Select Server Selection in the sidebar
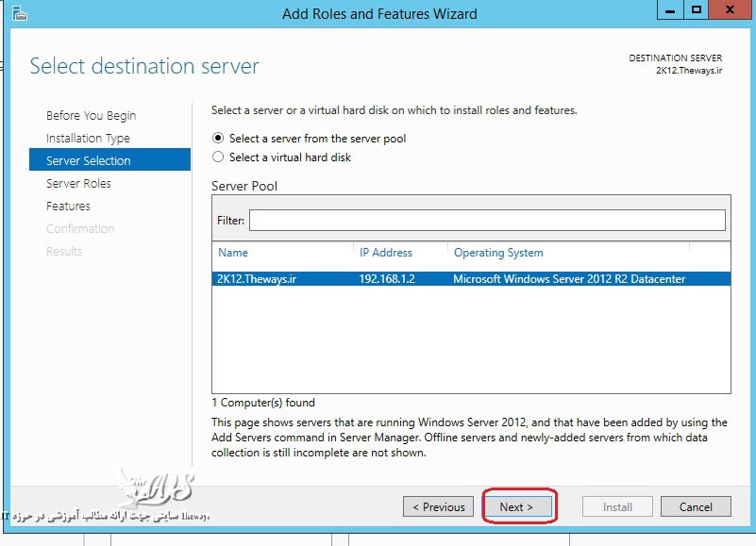This screenshot has height=546, width=756. pos(89,161)
